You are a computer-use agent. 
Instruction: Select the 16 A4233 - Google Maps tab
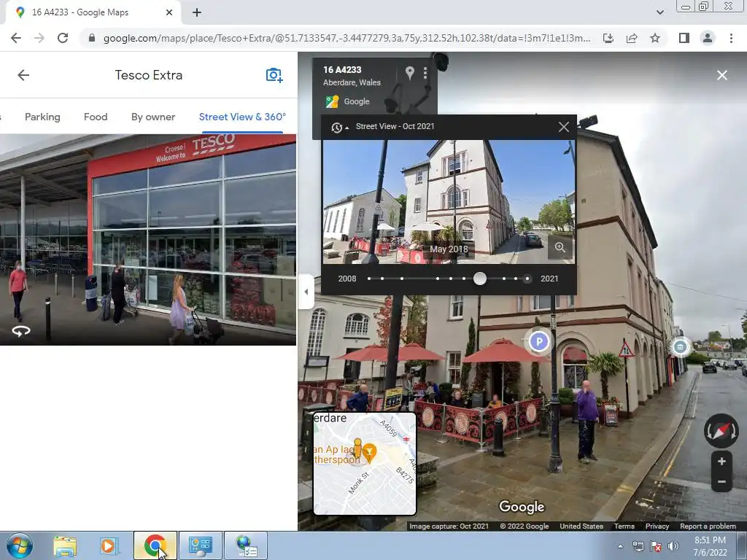93,13
